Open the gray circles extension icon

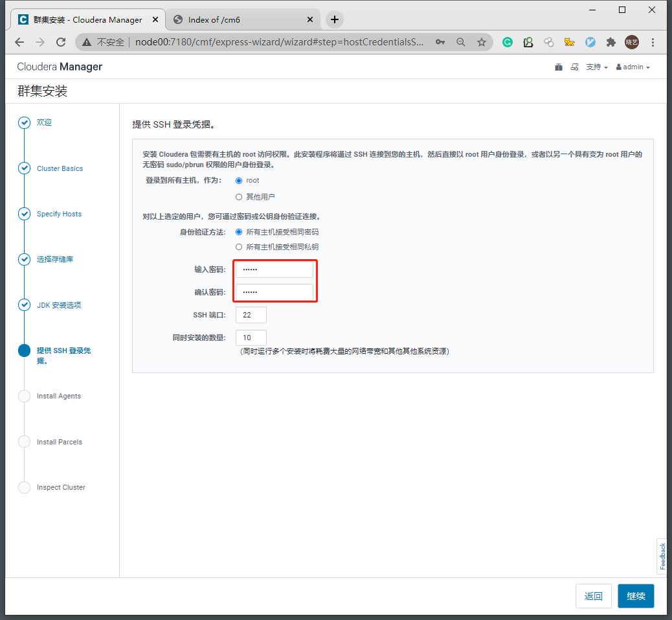(548, 42)
